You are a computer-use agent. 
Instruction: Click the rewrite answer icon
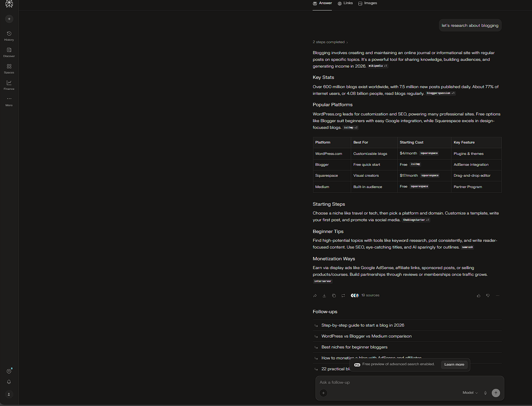pos(343,296)
